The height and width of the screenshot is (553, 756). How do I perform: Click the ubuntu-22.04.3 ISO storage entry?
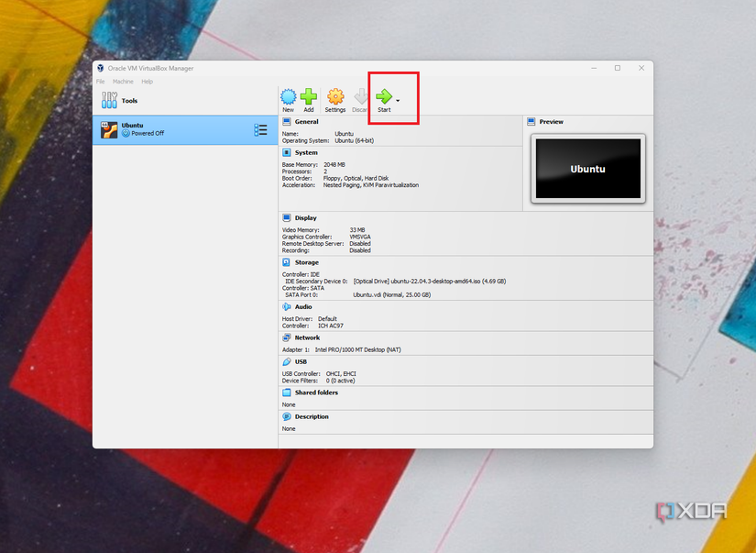coord(431,282)
